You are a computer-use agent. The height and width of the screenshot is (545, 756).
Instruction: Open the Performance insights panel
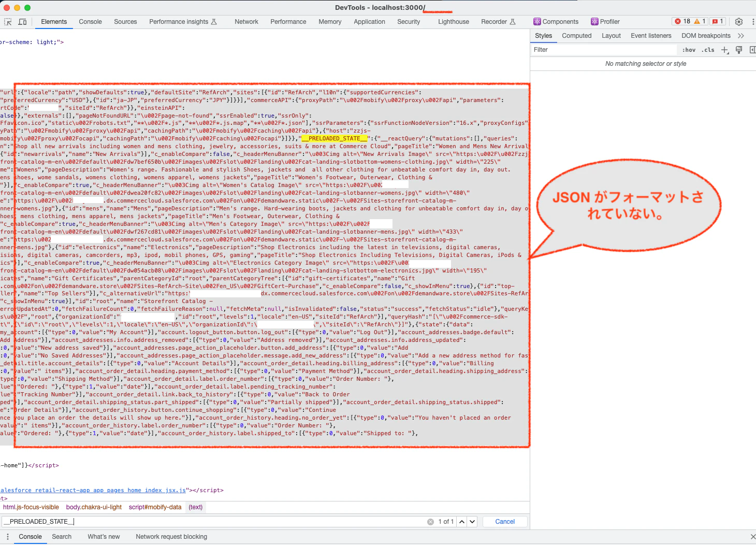[183, 22]
